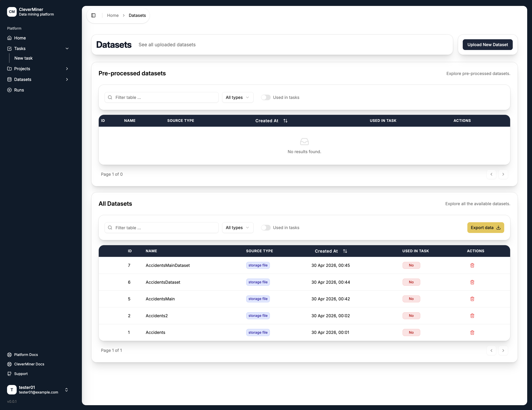Select Projects in the sidebar
Viewport: 532px width, 410px height.
pos(22,69)
